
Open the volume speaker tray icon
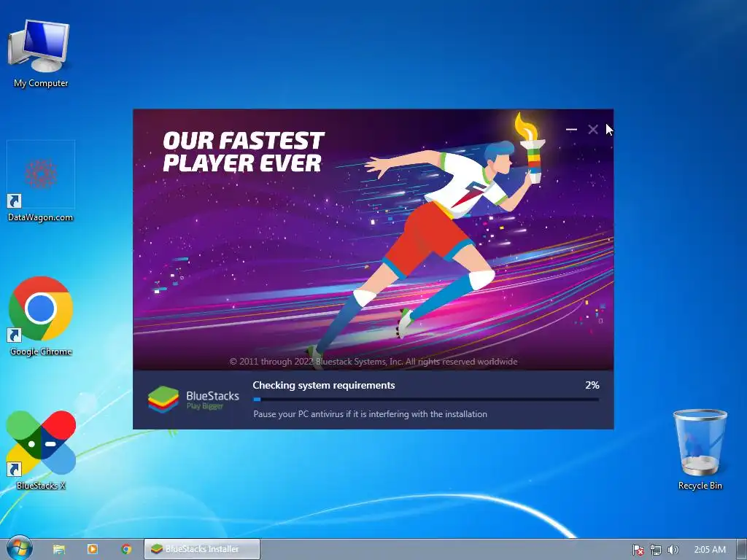(673, 550)
